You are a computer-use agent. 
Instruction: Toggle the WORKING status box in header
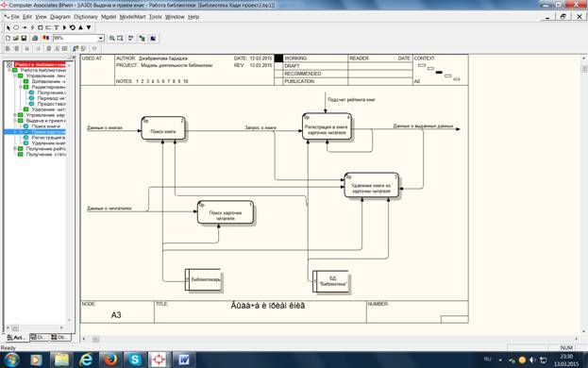point(278,59)
